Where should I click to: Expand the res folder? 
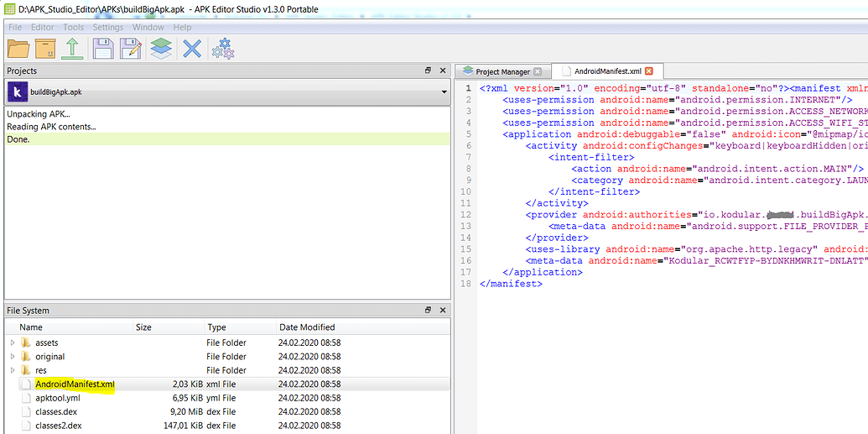point(13,370)
